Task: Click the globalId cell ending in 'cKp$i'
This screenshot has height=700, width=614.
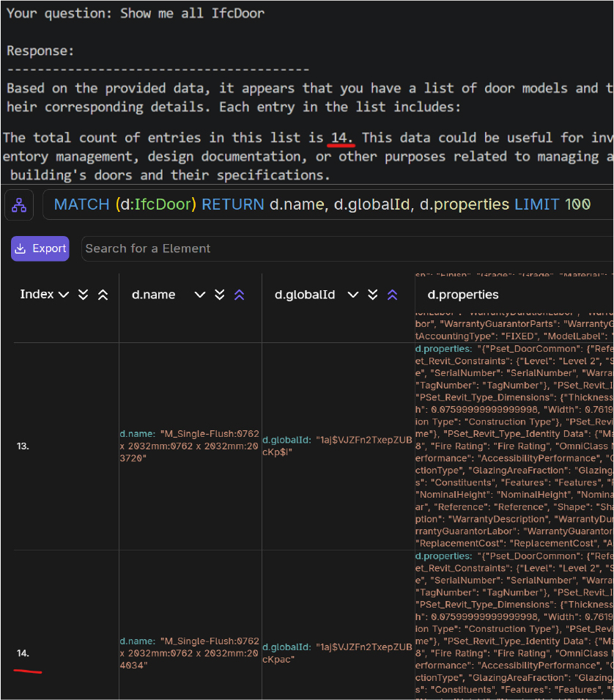Action: coord(337,446)
